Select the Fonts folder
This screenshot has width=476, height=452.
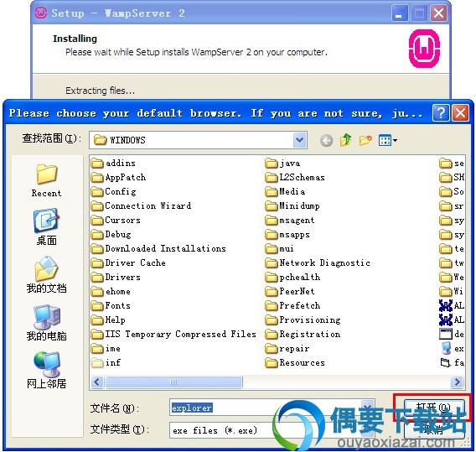tap(111, 306)
